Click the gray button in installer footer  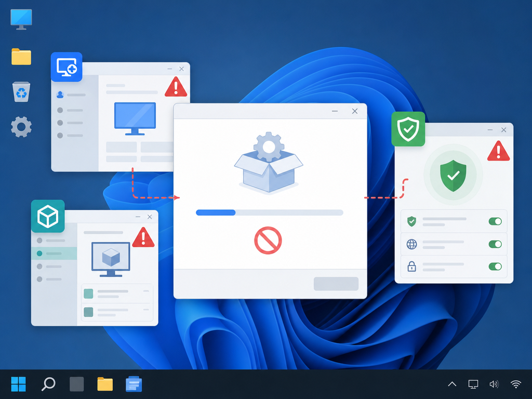click(336, 284)
